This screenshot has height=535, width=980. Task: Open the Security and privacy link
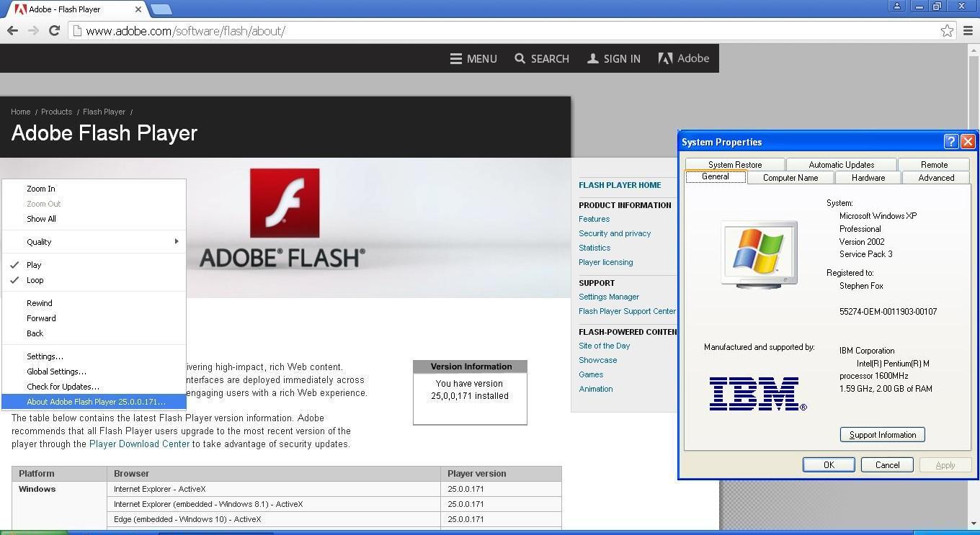tap(615, 233)
